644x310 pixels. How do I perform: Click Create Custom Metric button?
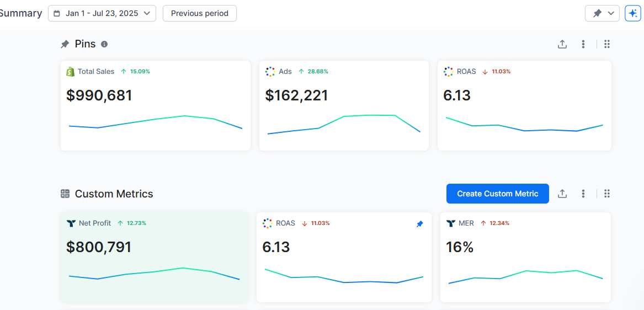pyautogui.click(x=497, y=194)
